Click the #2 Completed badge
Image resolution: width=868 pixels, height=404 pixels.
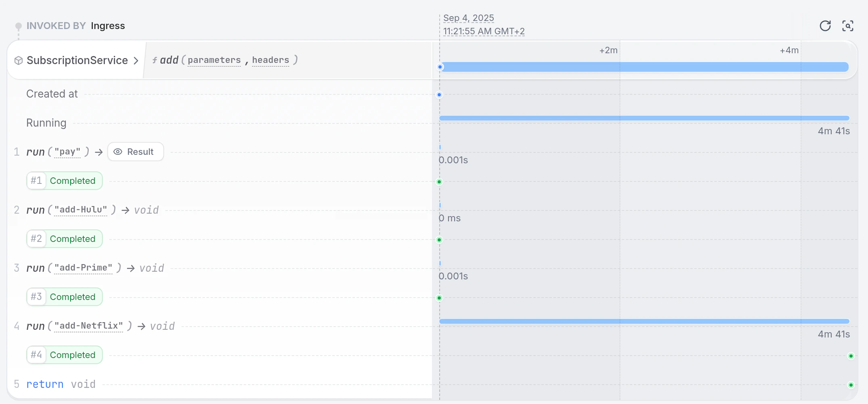(65, 239)
